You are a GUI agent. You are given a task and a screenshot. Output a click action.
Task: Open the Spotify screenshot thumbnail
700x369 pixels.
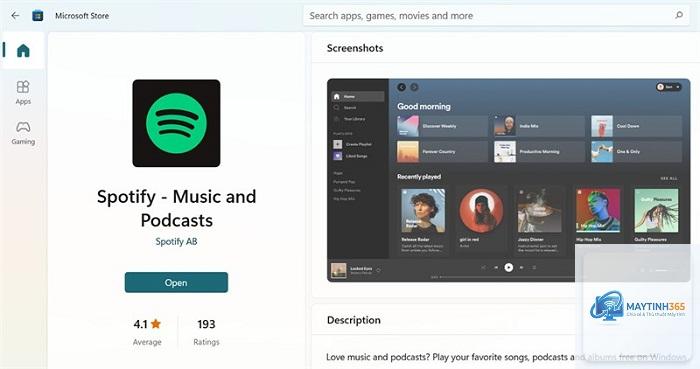pyautogui.click(x=508, y=180)
